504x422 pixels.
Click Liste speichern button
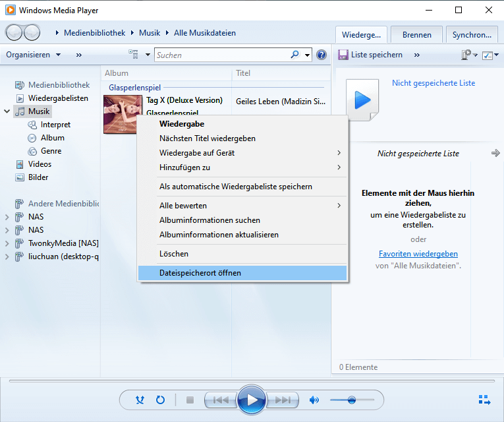click(370, 55)
